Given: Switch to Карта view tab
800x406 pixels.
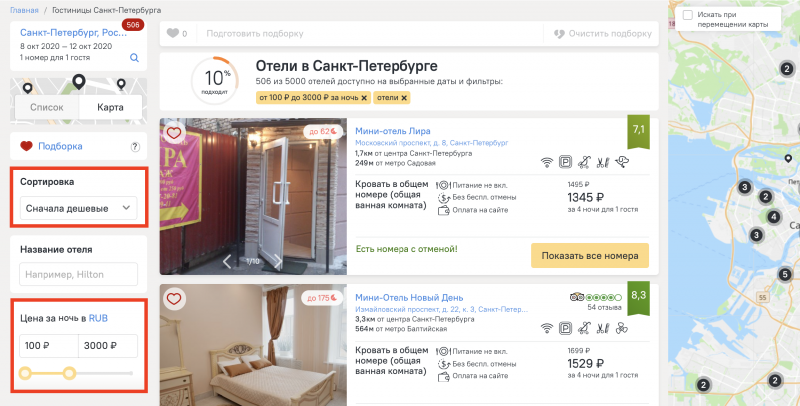Looking at the screenshot, I should click(110, 107).
